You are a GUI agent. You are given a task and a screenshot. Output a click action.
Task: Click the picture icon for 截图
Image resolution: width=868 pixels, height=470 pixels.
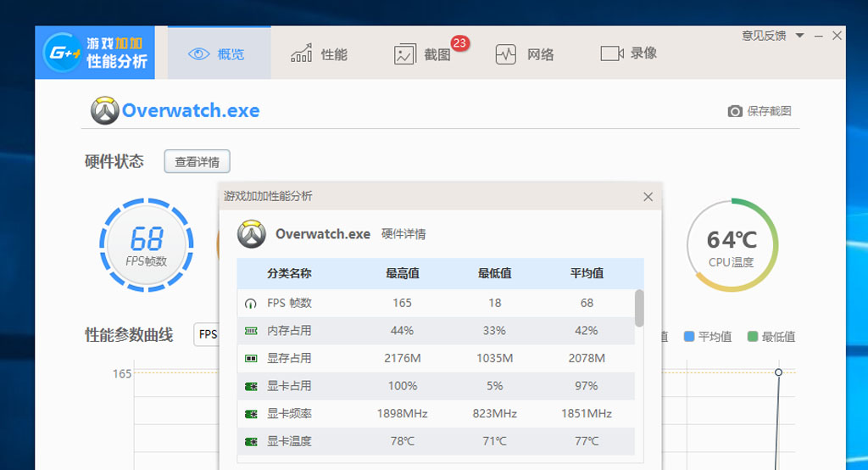click(404, 54)
